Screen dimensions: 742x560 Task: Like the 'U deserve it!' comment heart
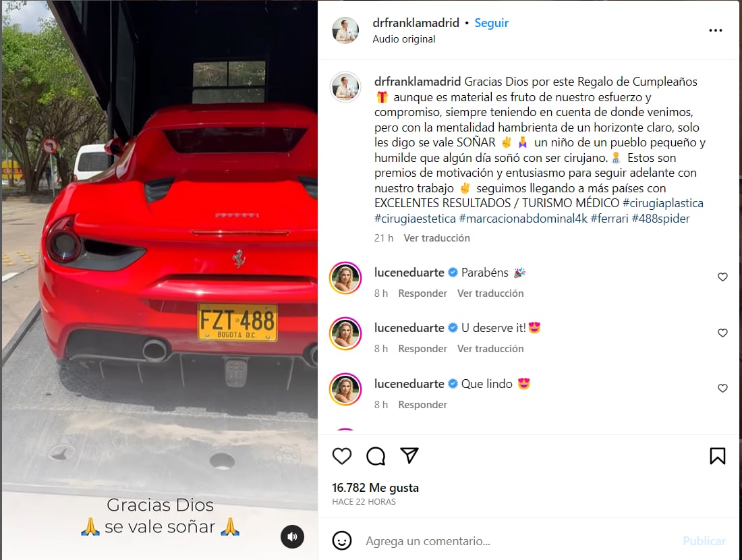[722, 333]
